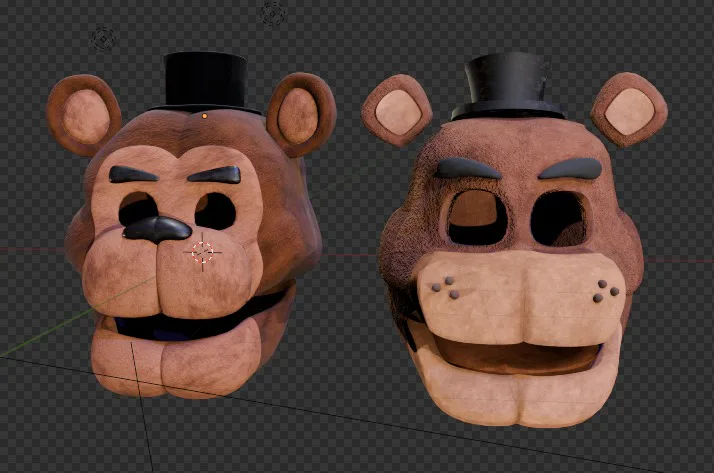Click the 3D cursor on the left head's muzzle

202,252
